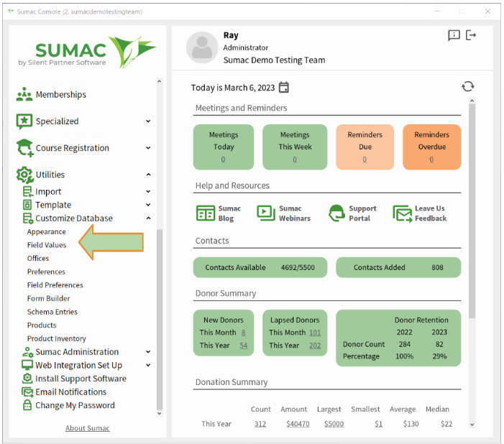Screen dimensions: 504x444
Task: Click the dashboard scrollbar down arrow
Action: click(472, 425)
